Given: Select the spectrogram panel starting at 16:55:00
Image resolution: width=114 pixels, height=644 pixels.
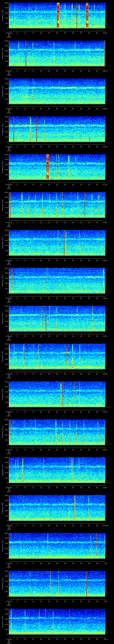Looking at the screenshot, I should coord(57,356).
